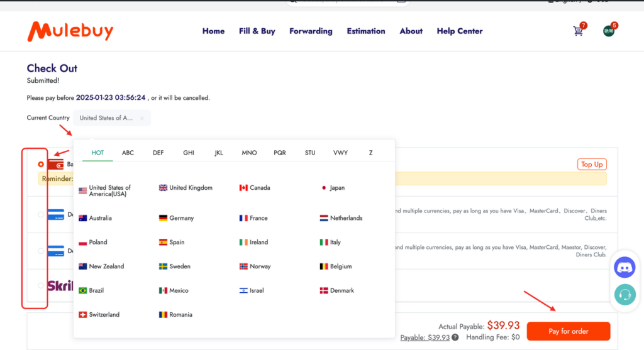Screen dimensions: 644x350
Task: Go to the Home page
Action: pos(213,31)
